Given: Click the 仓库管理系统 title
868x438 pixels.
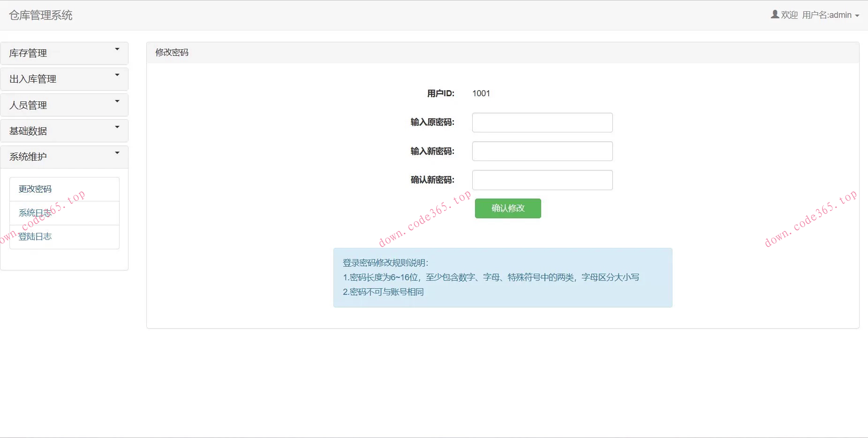Looking at the screenshot, I should click(x=40, y=15).
